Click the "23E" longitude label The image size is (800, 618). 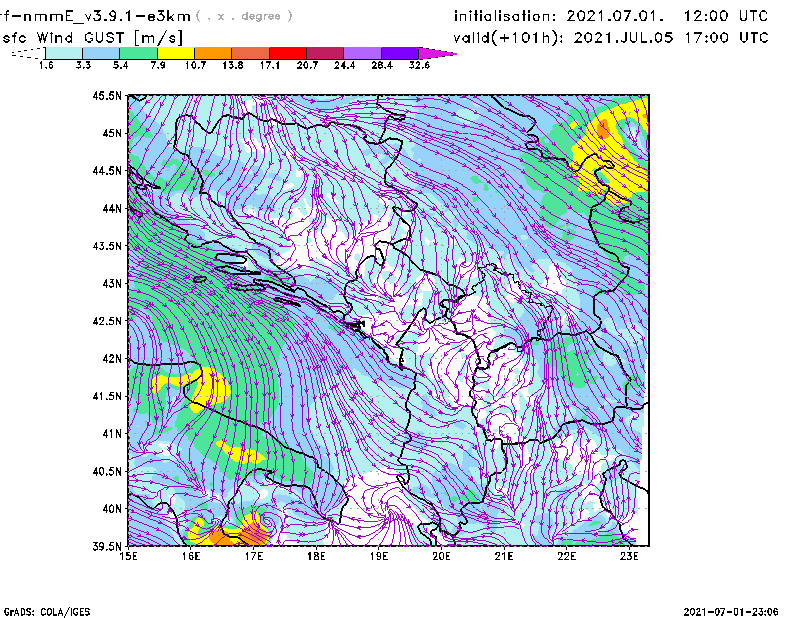click(x=629, y=556)
